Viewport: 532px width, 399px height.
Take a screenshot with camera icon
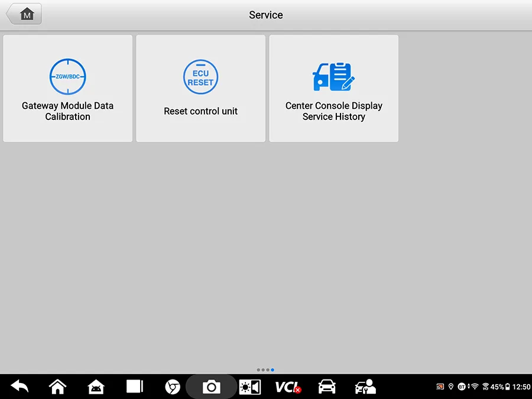(x=212, y=387)
